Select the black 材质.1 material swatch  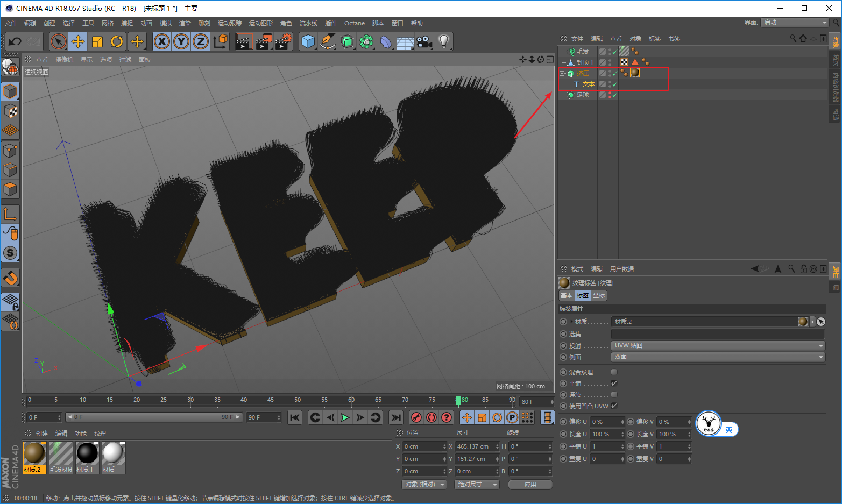pyautogui.click(x=87, y=458)
